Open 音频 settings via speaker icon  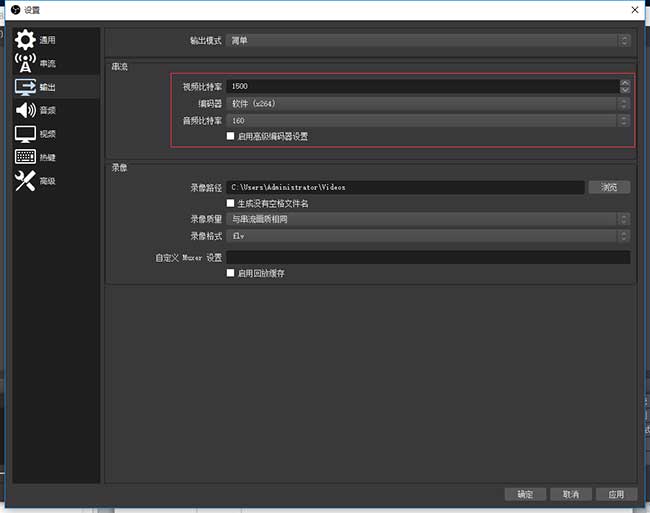25,110
